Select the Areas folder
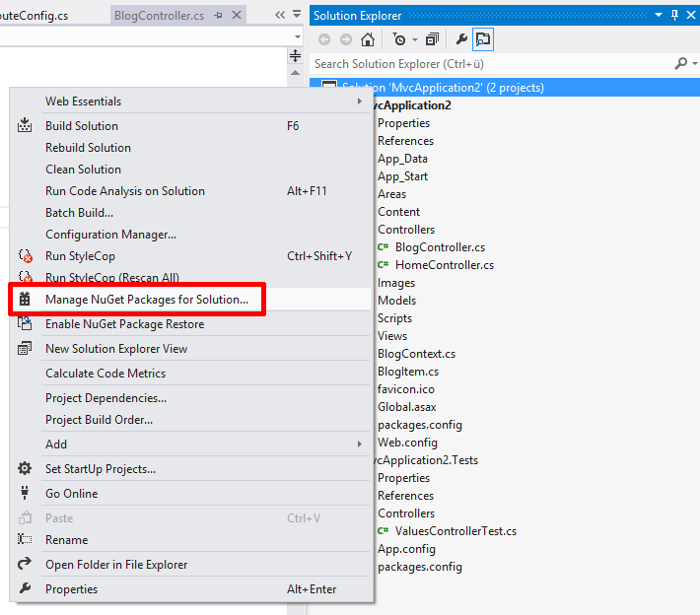The height and width of the screenshot is (615, 700). pos(392,194)
